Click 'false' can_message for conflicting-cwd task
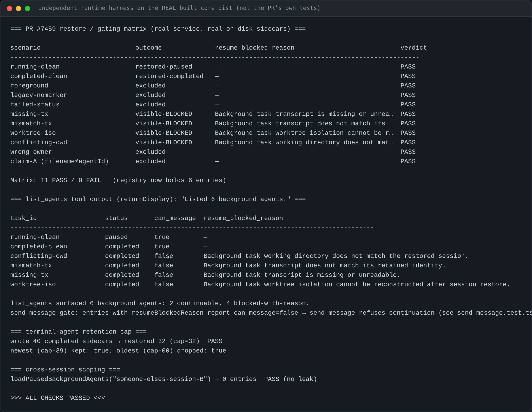The width and height of the screenshot is (532, 412). [x=163, y=256]
